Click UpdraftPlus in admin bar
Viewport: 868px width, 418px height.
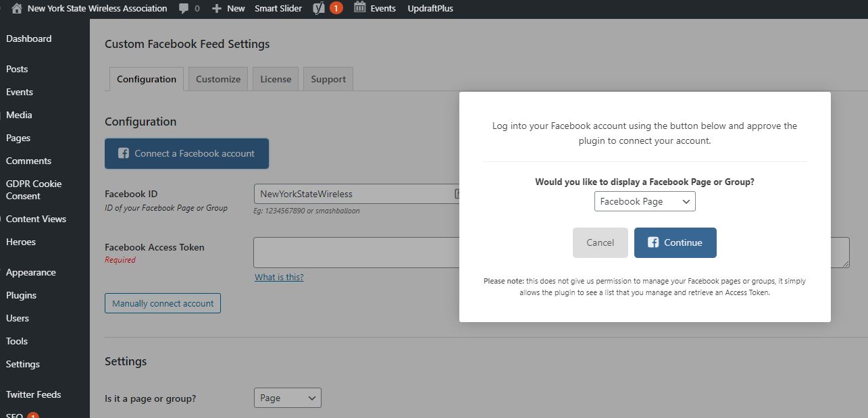(x=430, y=9)
